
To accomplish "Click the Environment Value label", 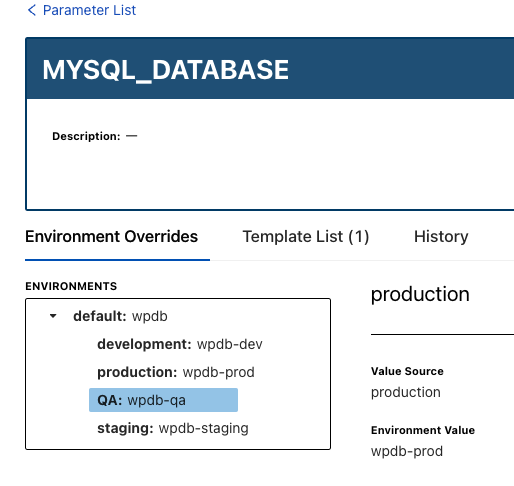I will (x=423, y=430).
